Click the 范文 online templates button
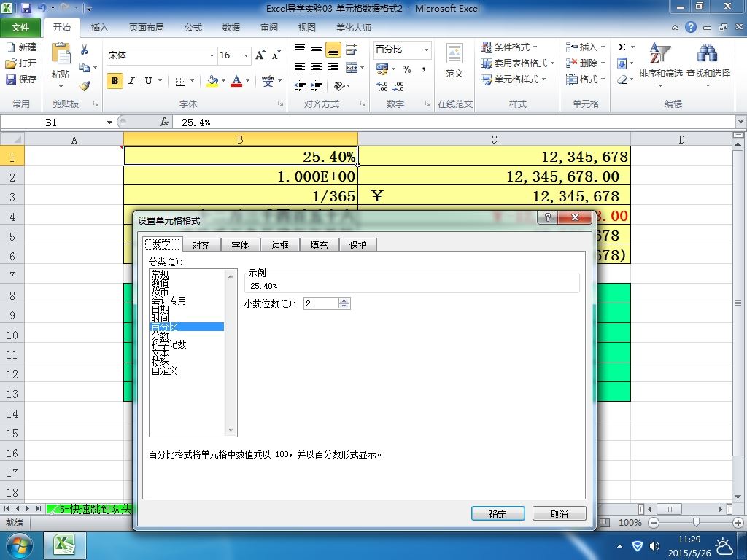Viewport: 747px width, 560px height. [454, 61]
